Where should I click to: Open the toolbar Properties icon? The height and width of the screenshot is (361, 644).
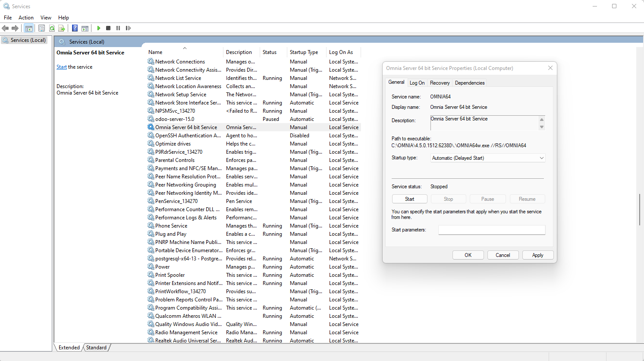(x=41, y=28)
